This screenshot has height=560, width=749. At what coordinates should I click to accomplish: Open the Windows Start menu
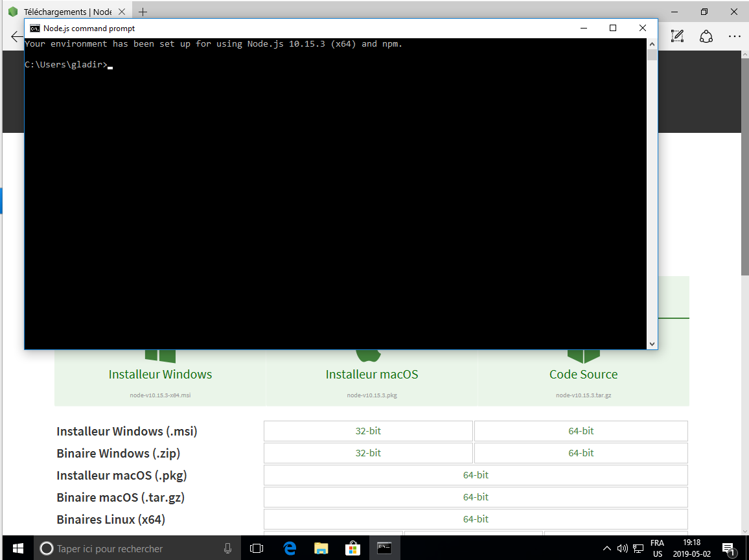[x=17, y=548]
